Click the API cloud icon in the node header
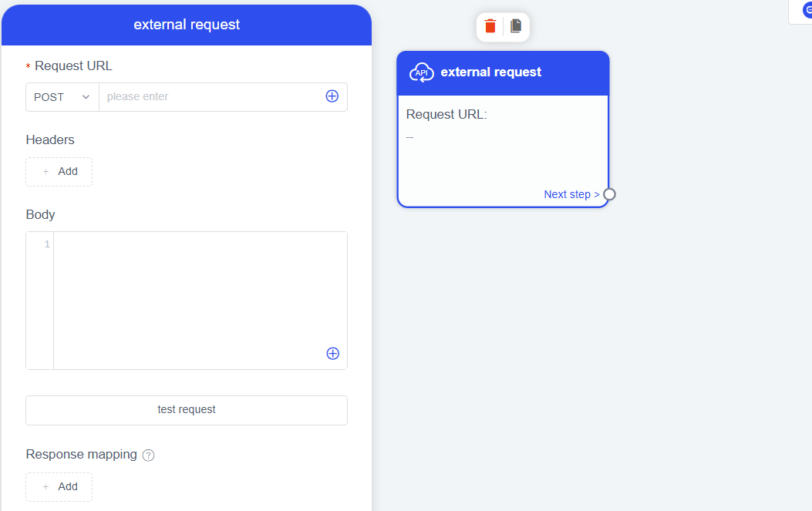Screen dimensions: 812x511 coord(421,72)
